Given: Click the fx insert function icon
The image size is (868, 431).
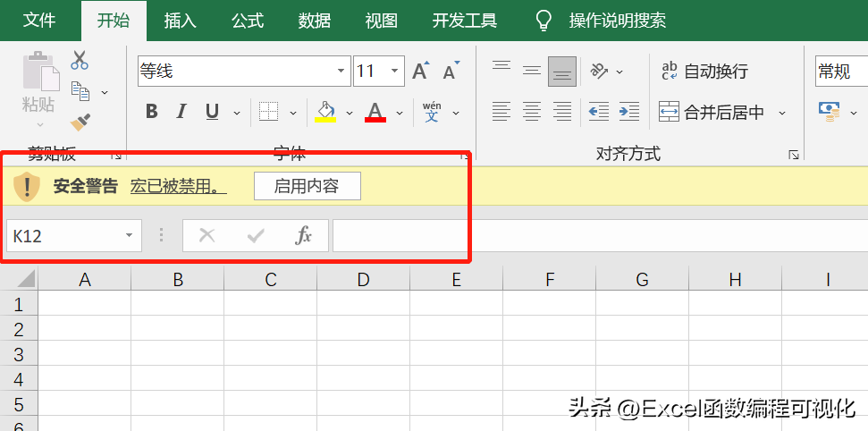Looking at the screenshot, I should click(303, 236).
